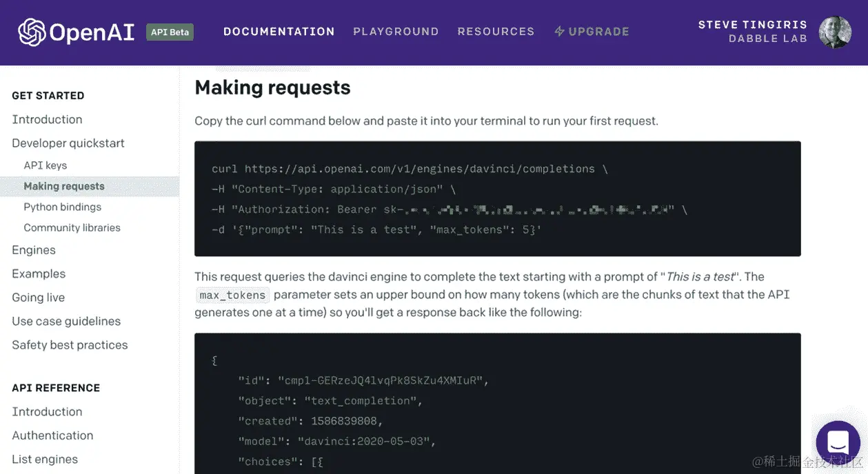Click the OpenAI logo
The image size is (868, 474).
coord(74,31)
